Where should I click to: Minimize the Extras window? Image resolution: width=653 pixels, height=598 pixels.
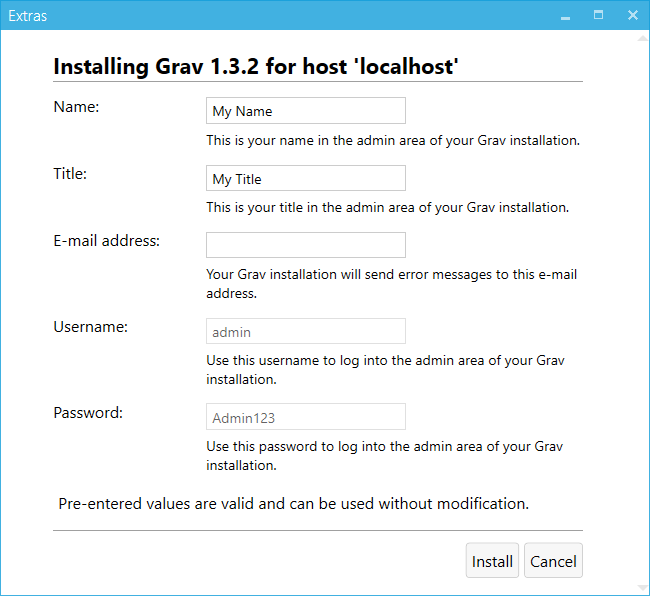(567, 16)
